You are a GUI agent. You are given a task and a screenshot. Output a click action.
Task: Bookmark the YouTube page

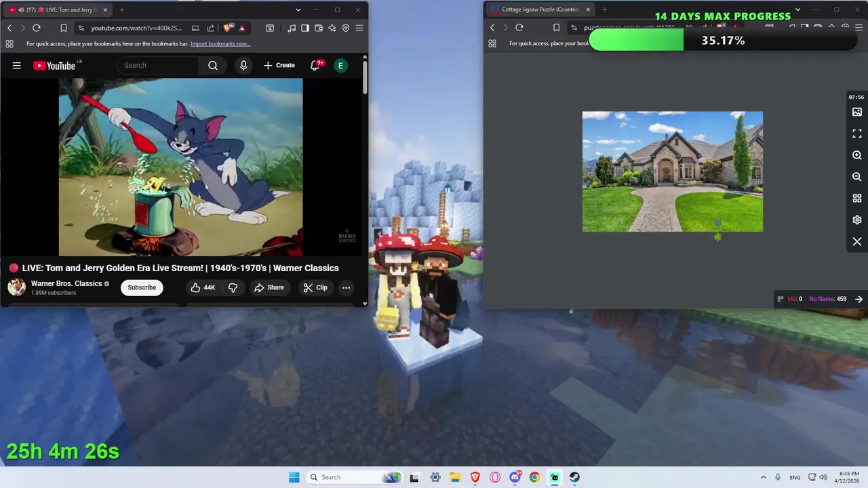63,28
